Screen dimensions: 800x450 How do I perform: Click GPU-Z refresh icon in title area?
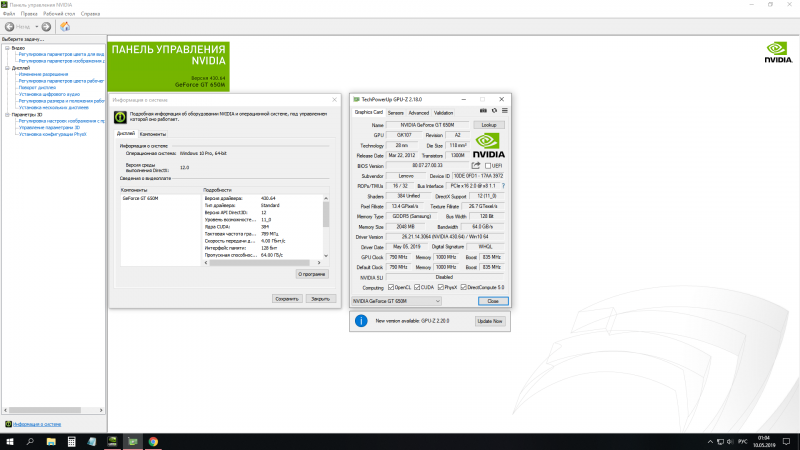click(x=492, y=112)
